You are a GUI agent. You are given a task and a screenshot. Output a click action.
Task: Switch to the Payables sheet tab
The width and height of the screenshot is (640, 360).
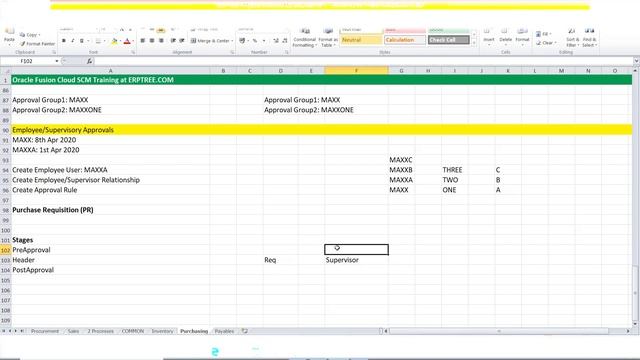pyautogui.click(x=224, y=331)
